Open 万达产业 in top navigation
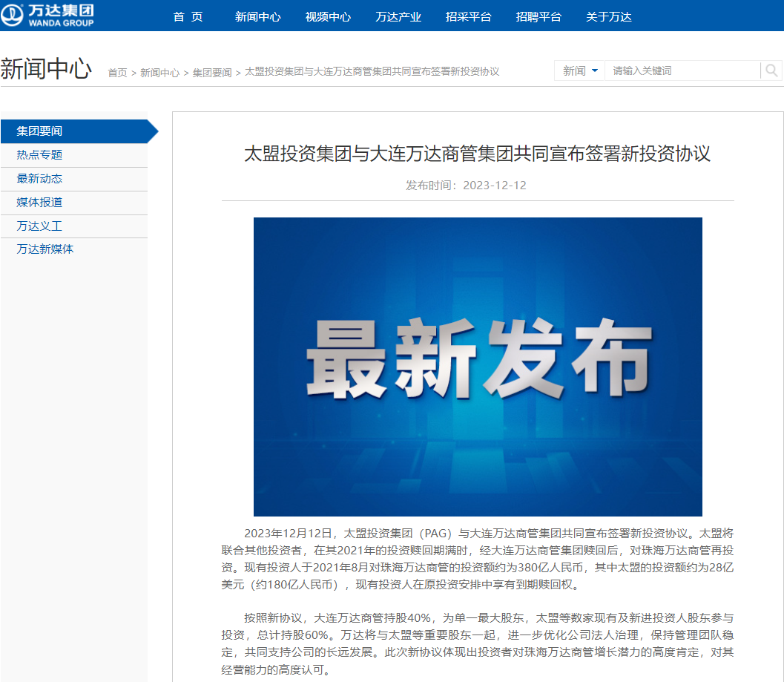The width and height of the screenshot is (784, 682). click(398, 16)
